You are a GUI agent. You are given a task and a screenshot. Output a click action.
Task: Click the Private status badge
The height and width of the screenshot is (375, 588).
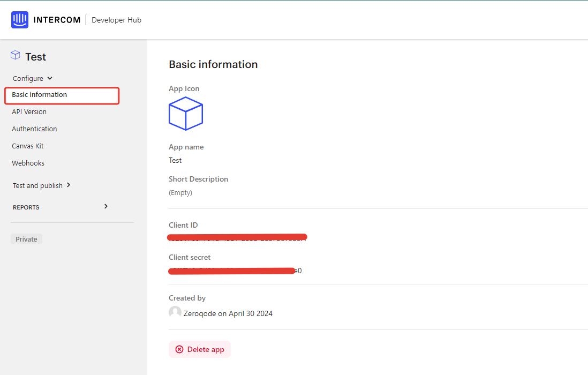coord(26,239)
